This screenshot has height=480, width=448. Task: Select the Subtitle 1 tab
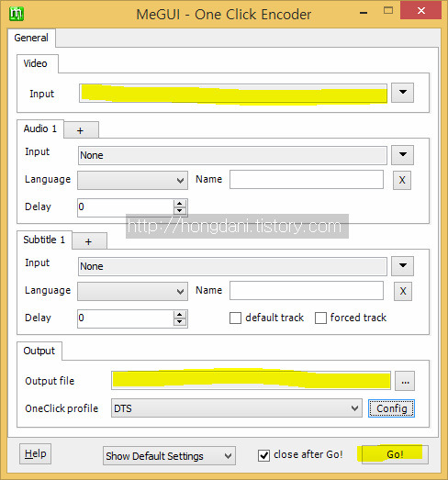(x=44, y=240)
